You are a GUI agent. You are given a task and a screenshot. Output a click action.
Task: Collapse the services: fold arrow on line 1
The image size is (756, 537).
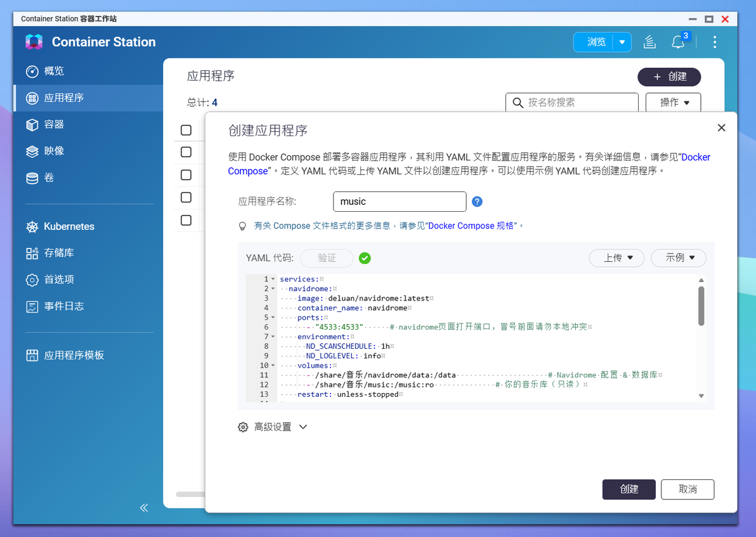point(273,279)
